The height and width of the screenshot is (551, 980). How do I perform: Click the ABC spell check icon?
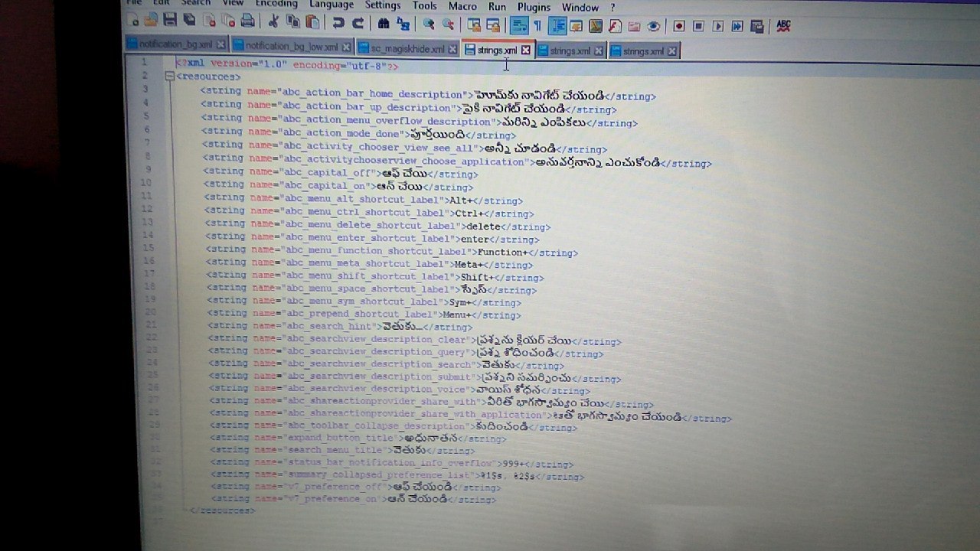[x=783, y=26]
